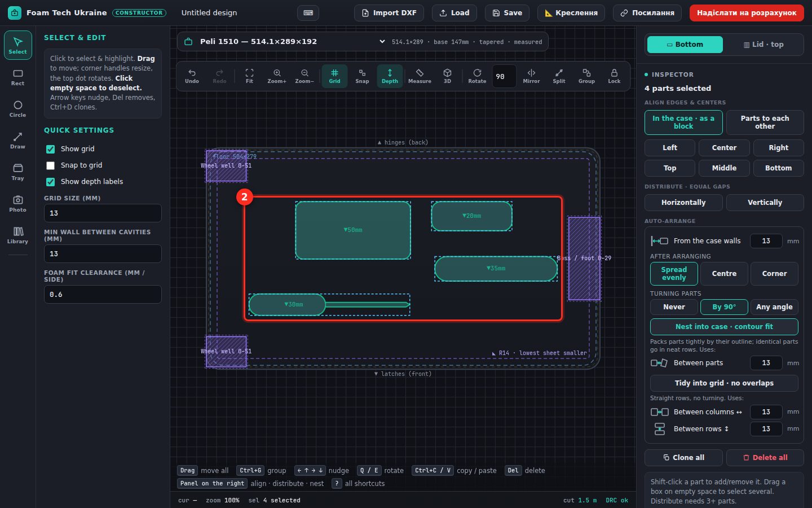Click the Clone all button
Screen dimensions: 812x508
pyautogui.click(x=683, y=458)
